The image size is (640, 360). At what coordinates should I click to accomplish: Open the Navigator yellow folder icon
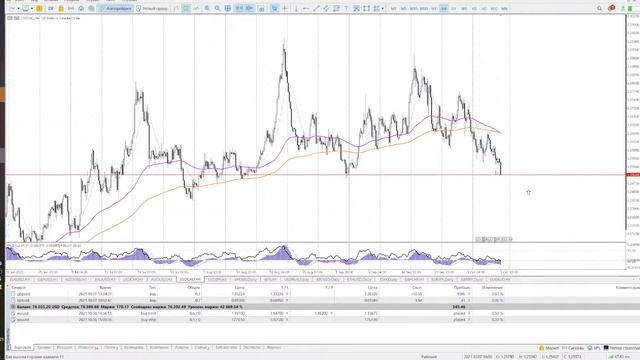(x=61, y=9)
